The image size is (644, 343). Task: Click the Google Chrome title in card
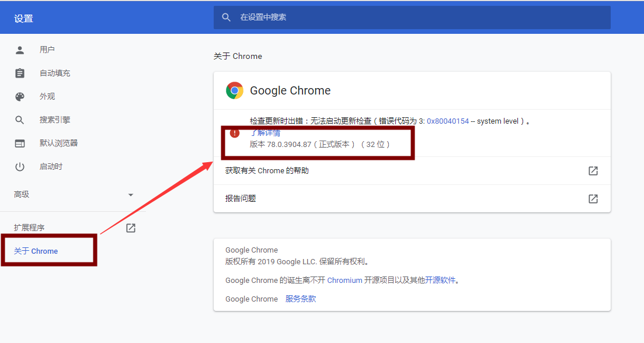coord(290,90)
